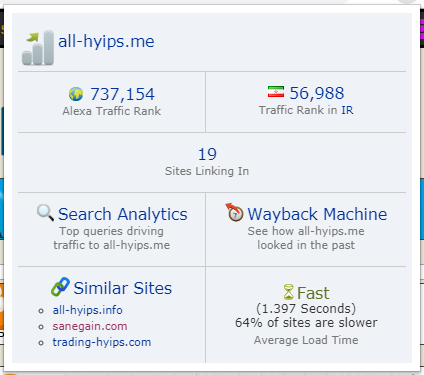Open the Similar Sites heading link

[123, 288]
